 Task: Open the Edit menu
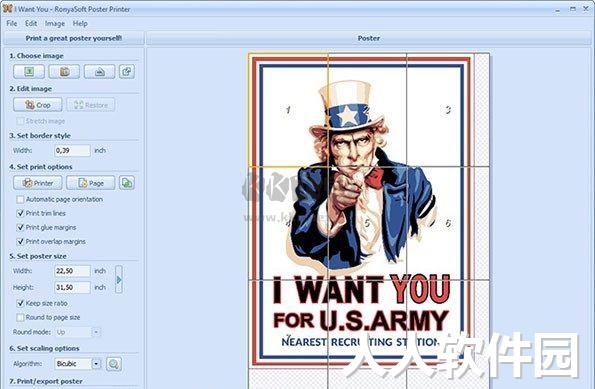[31, 24]
